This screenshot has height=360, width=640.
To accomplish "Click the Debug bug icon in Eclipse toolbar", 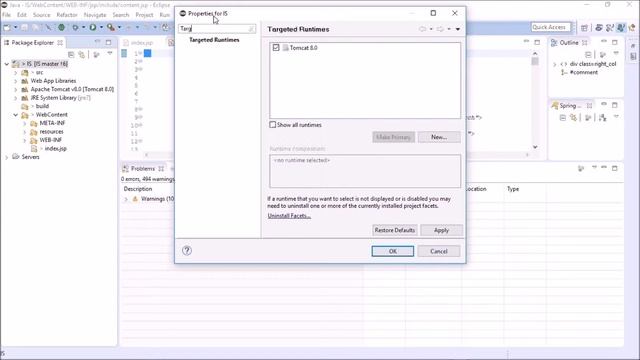I will click(75, 27).
